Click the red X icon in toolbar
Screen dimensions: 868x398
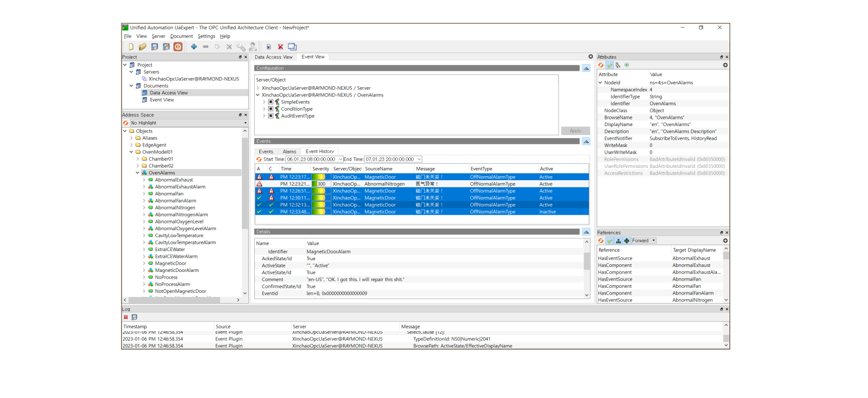(280, 46)
